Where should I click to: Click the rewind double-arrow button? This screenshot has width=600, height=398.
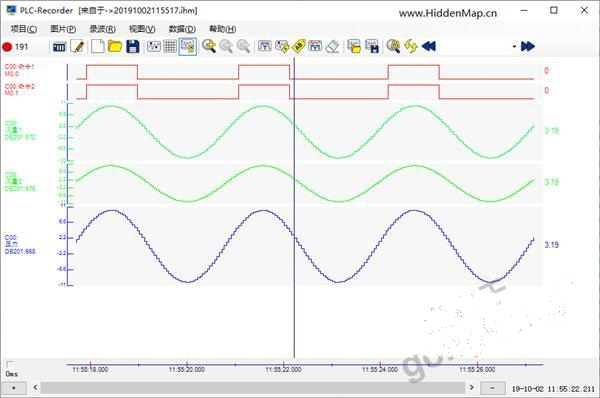pyautogui.click(x=429, y=46)
